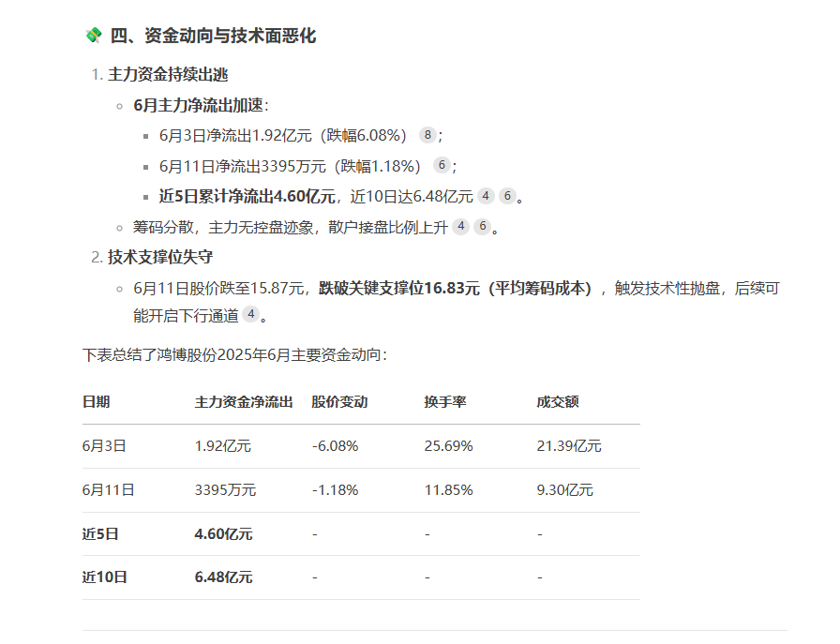Open citation 6 after 跌幅1.18%
Viewport: 840px width, 644px height.
[442, 166]
